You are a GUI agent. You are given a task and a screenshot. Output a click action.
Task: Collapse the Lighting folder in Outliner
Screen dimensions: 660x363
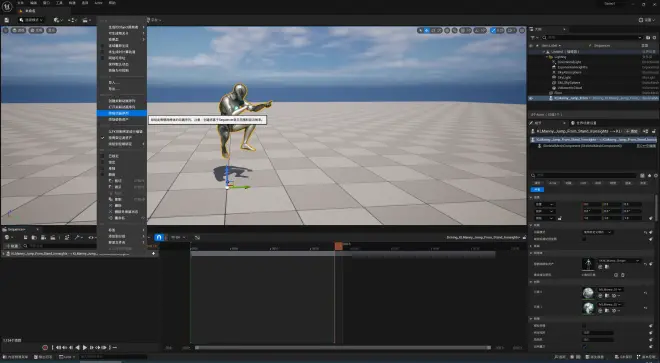point(547,57)
